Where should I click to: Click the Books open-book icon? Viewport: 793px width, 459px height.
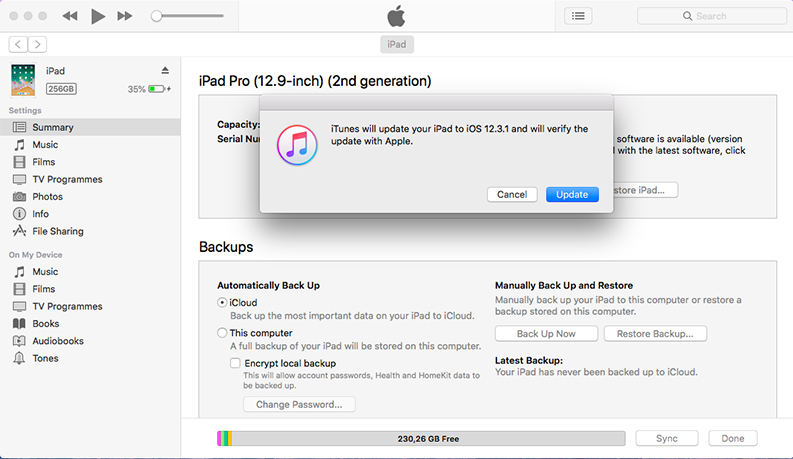click(19, 324)
